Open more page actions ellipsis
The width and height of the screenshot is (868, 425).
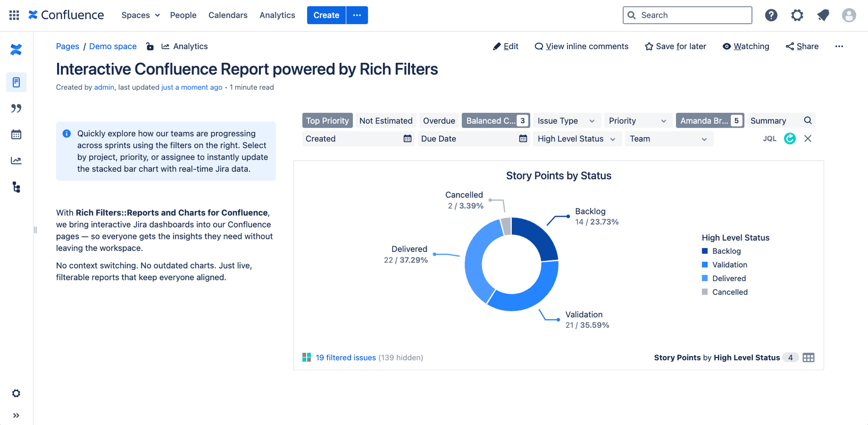click(839, 46)
